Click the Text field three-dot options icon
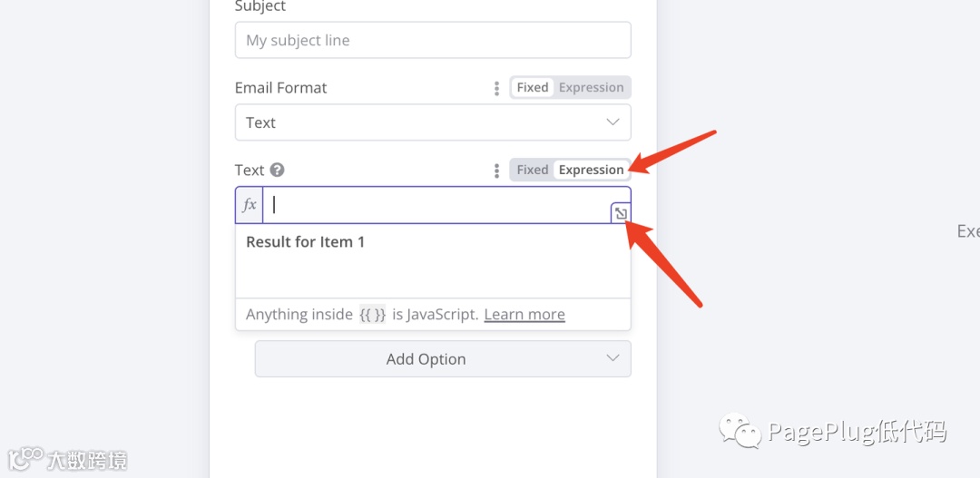This screenshot has height=478, width=980. pos(496,171)
